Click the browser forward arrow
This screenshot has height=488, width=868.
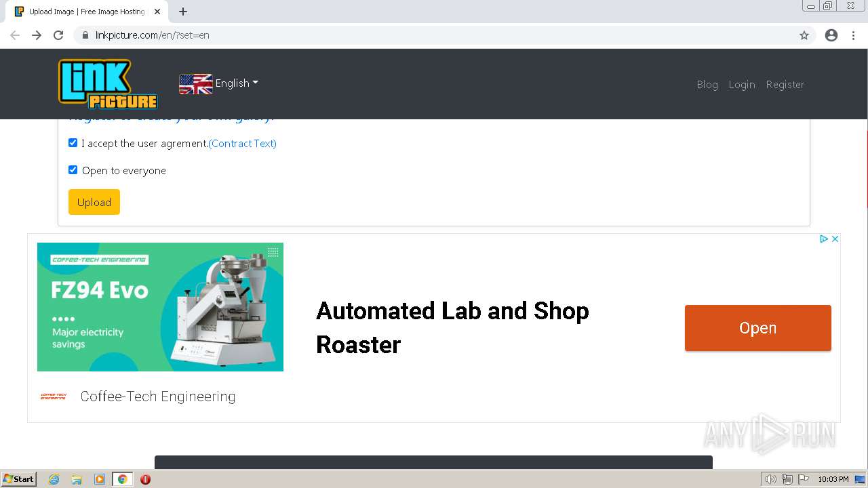(37, 35)
